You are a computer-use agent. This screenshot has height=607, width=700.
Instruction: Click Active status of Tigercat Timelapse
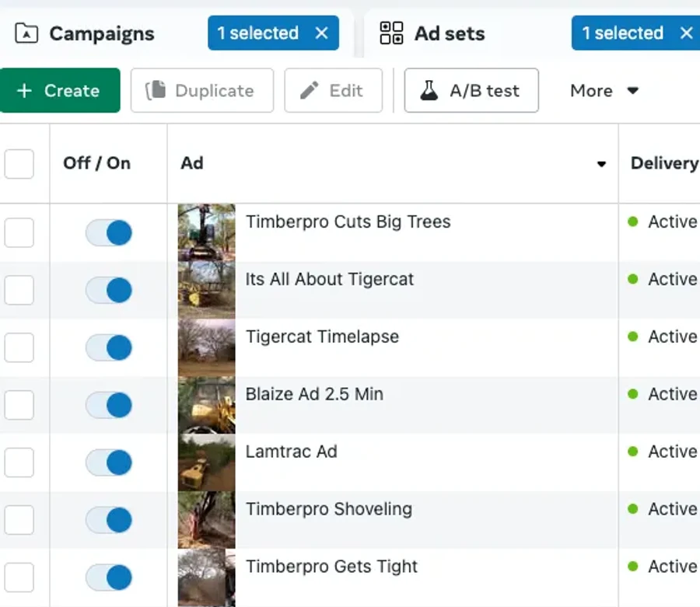(663, 337)
